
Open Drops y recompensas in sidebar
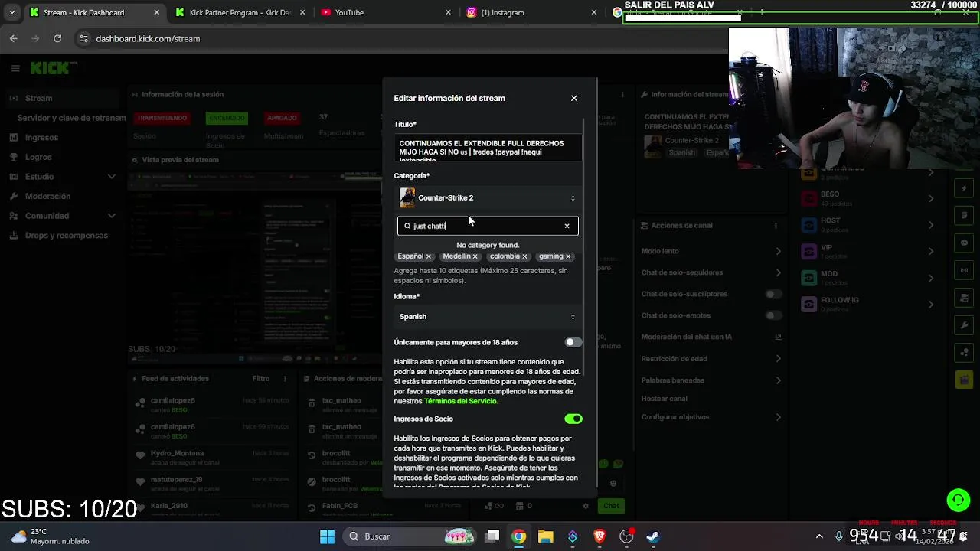click(x=67, y=236)
